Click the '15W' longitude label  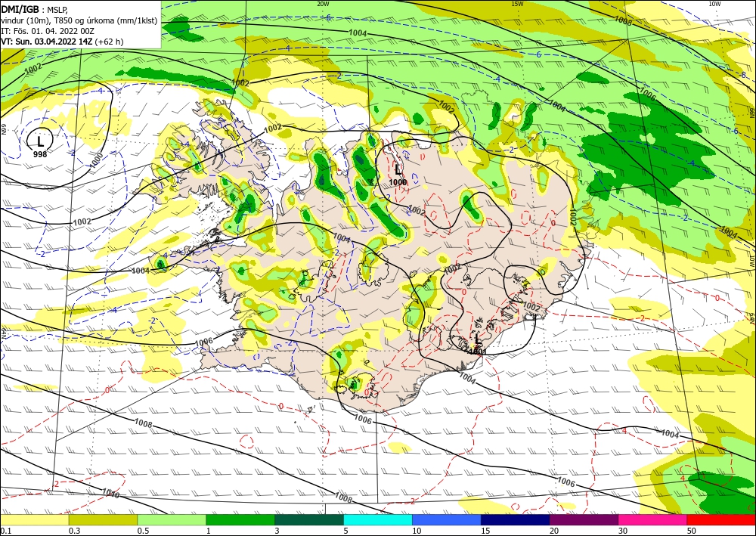point(517,4)
